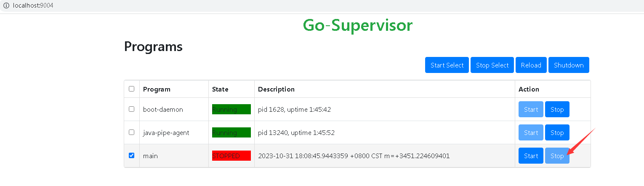
Task: Click the red STOPPED state label
Action: (232, 156)
